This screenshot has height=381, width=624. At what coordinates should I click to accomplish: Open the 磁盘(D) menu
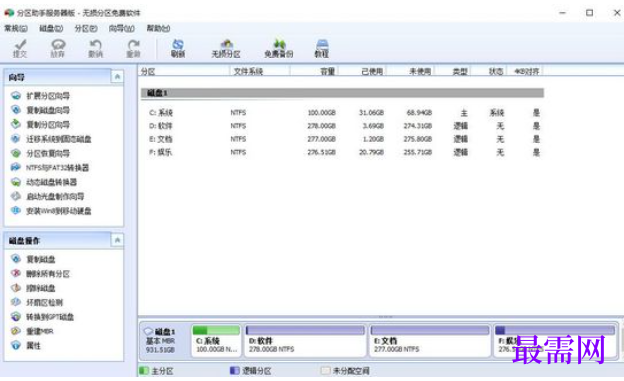point(51,28)
